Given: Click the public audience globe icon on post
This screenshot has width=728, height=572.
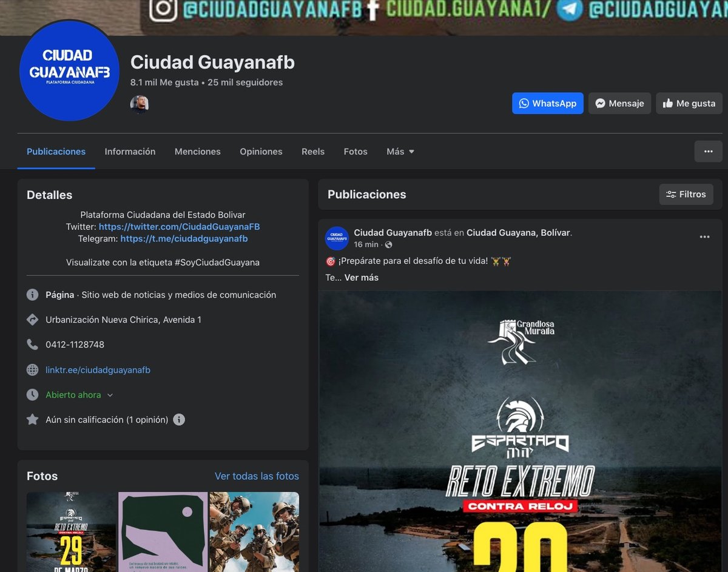Looking at the screenshot, I should click(388, 244).
